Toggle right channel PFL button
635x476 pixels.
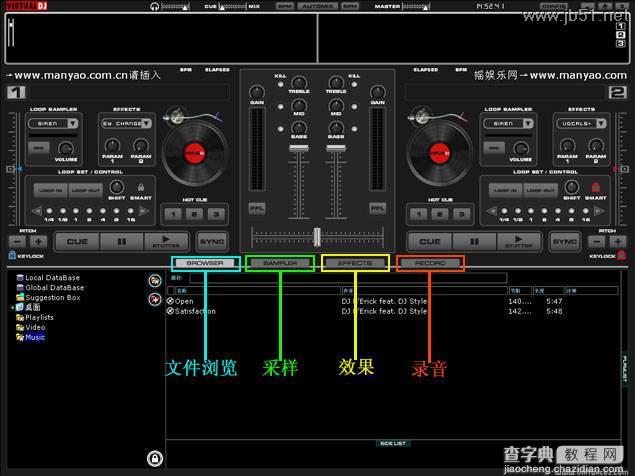point(377,208)
